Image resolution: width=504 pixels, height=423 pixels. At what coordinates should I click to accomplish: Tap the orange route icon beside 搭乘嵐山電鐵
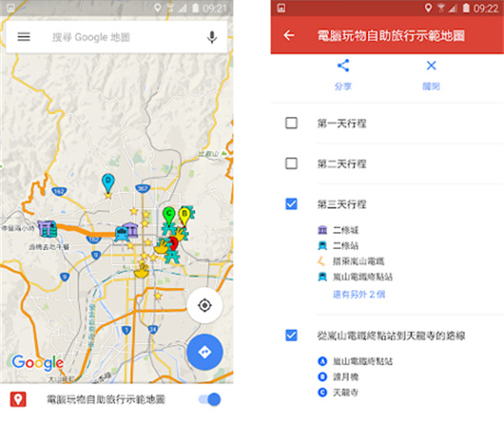322,262
